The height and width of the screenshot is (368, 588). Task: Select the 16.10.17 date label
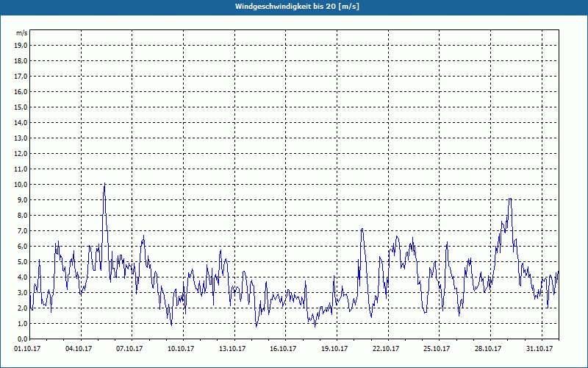[283, 349]
